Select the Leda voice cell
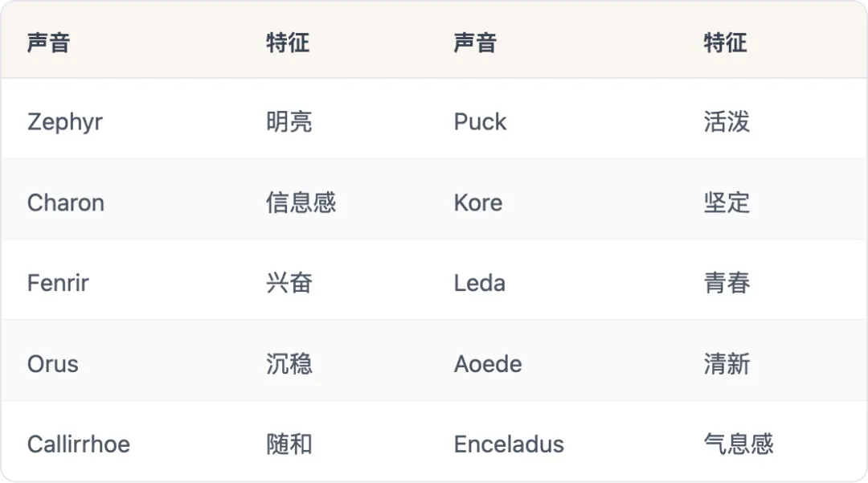868x483 pixels. pyautogui.click(x=479, y=283)
